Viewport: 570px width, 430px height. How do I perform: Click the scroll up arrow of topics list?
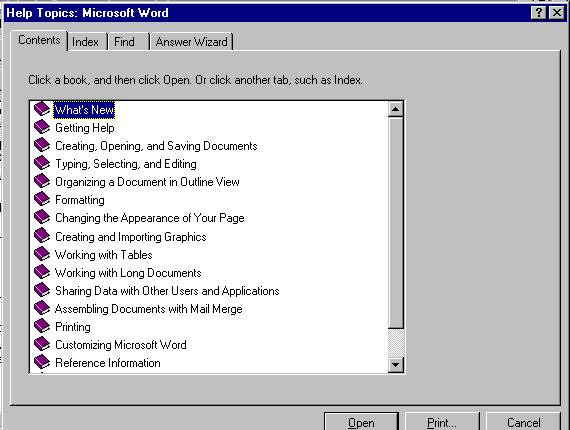click(396, 109)
